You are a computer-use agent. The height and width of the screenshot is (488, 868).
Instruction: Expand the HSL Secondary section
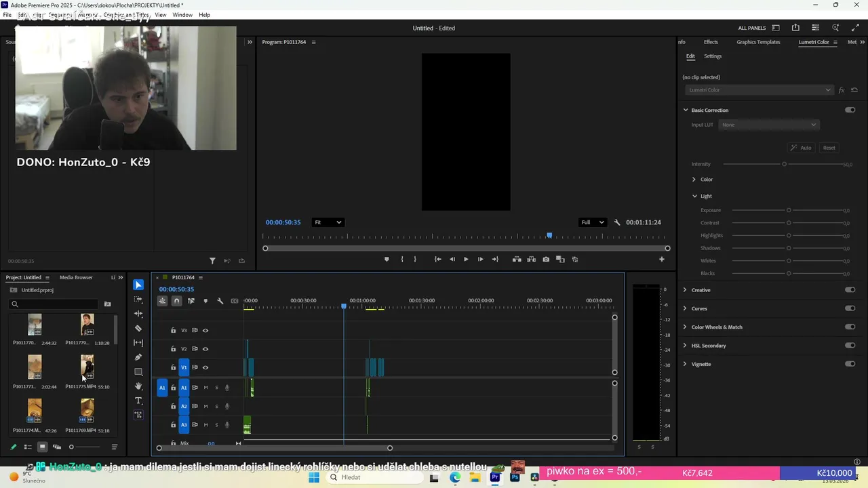click(x=685, y=346)
